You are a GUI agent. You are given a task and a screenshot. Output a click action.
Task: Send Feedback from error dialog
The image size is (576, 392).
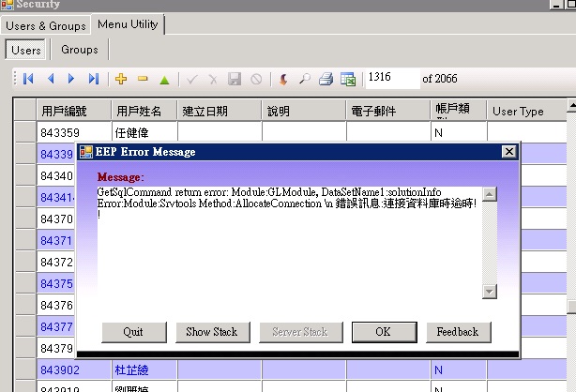(x=458, y=332)
